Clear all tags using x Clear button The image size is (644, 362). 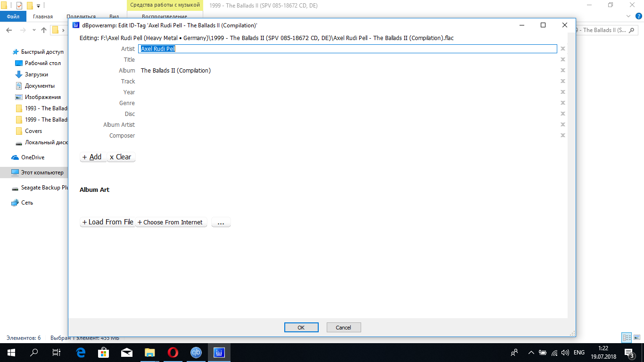click(x=121, y=157)
